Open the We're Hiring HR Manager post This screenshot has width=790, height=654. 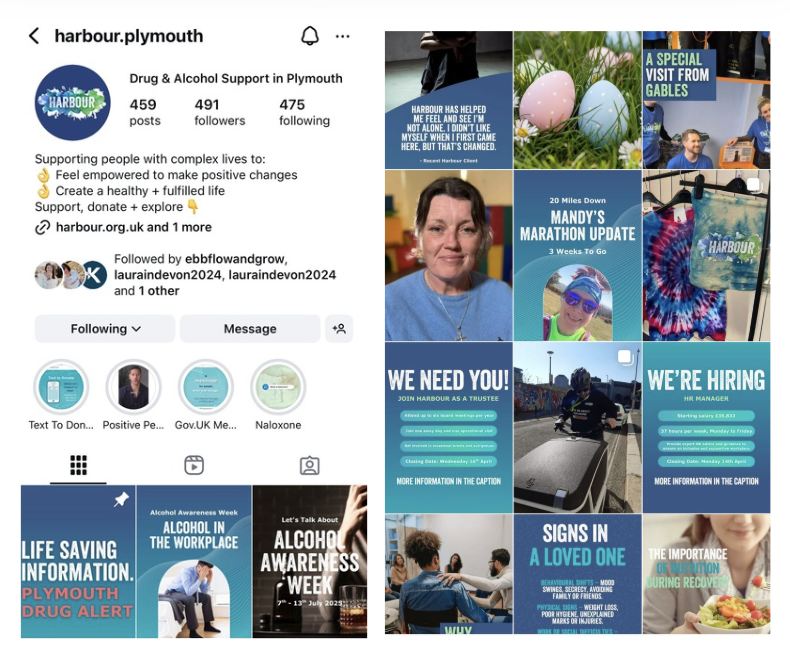pyautogui.click(x=706, y=427)
